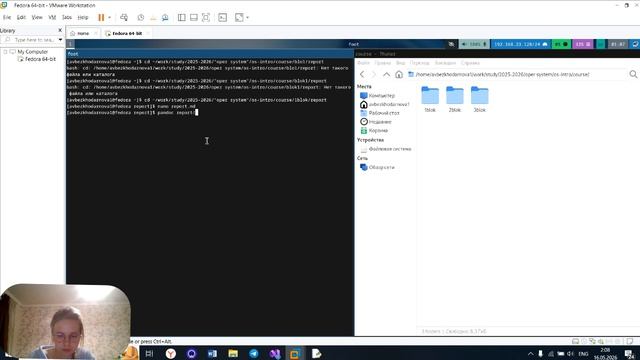Open Yandex Browser from the Windows taskbar
Viewport: 640px width, 360px height.
pyautogui.click(x=171, y=353)
